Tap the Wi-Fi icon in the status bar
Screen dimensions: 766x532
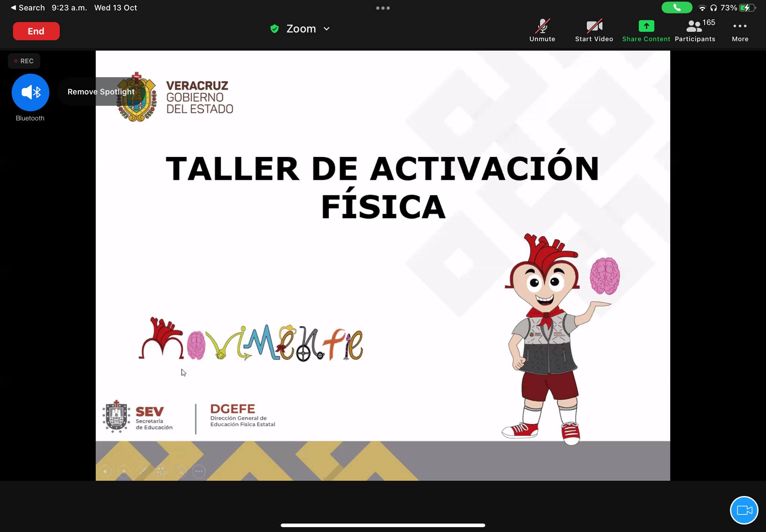pyautogui.click(x=702, y=8)
